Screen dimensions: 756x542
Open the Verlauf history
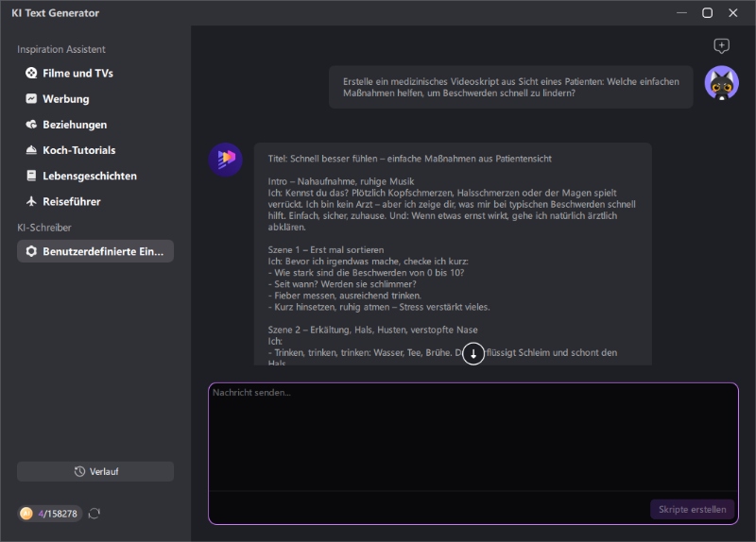(x=95, y=472)
